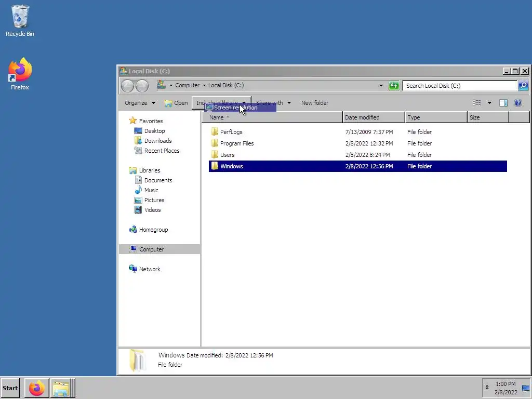The height and width of the screenshot is (399, 532).
Task: Click the PerfLogs folder icon
Action: coord(215,131)
